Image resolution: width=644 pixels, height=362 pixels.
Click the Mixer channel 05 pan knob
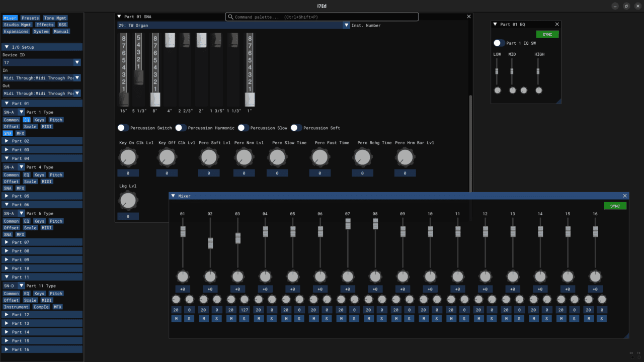tap(292, 277)
